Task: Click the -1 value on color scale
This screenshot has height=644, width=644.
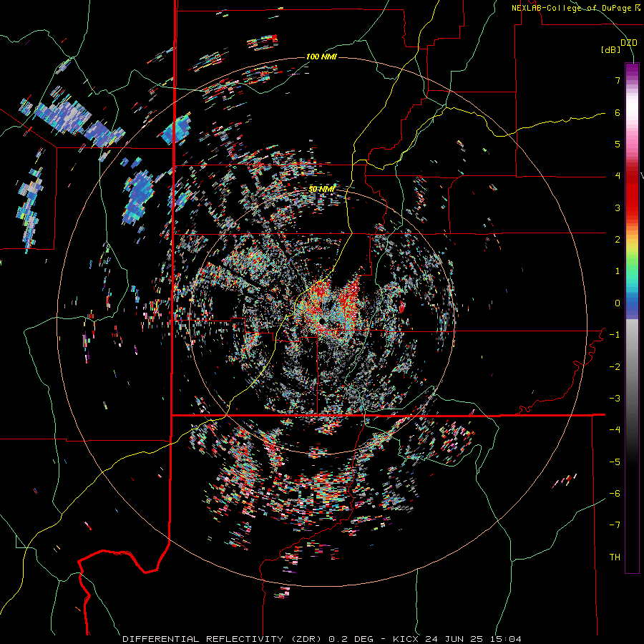Action: coord(615,334)
